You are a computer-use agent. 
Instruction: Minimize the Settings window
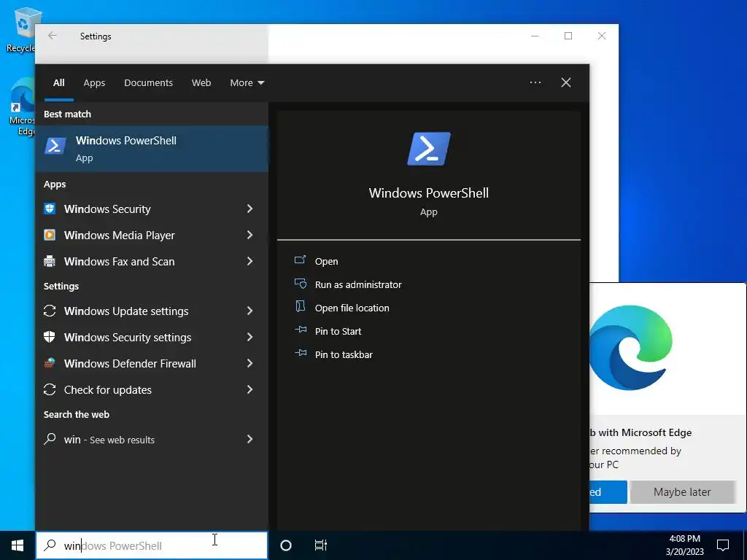coord(535,36)
